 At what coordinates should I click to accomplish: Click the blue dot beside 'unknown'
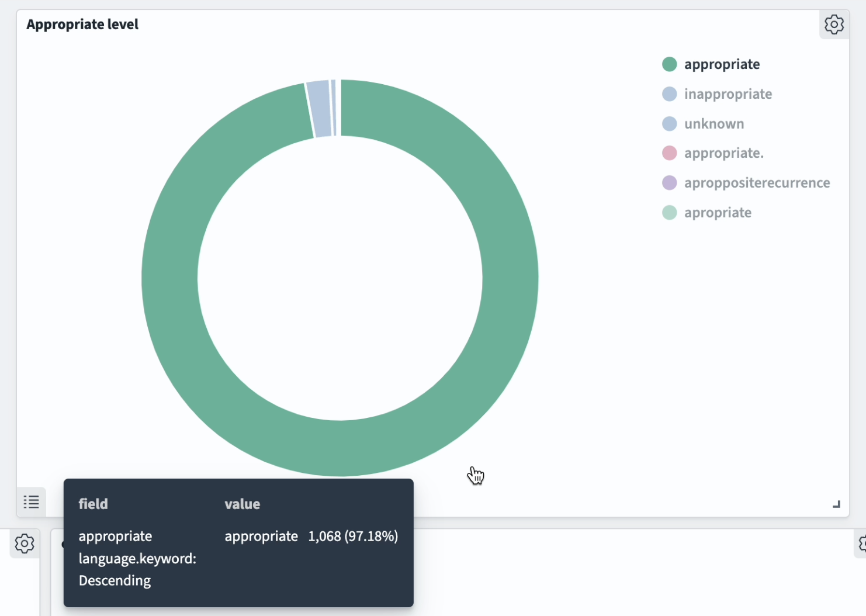(x=669, y=124)
